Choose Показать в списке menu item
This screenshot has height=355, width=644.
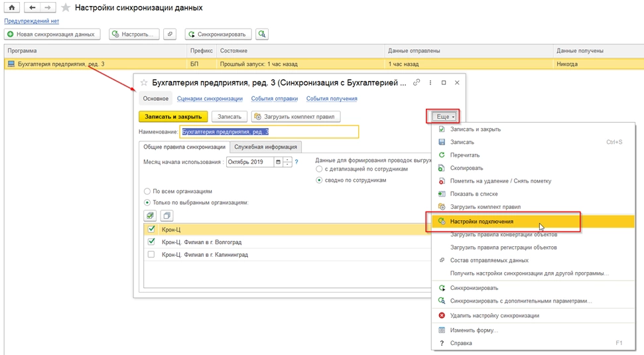tap(533, 194)
